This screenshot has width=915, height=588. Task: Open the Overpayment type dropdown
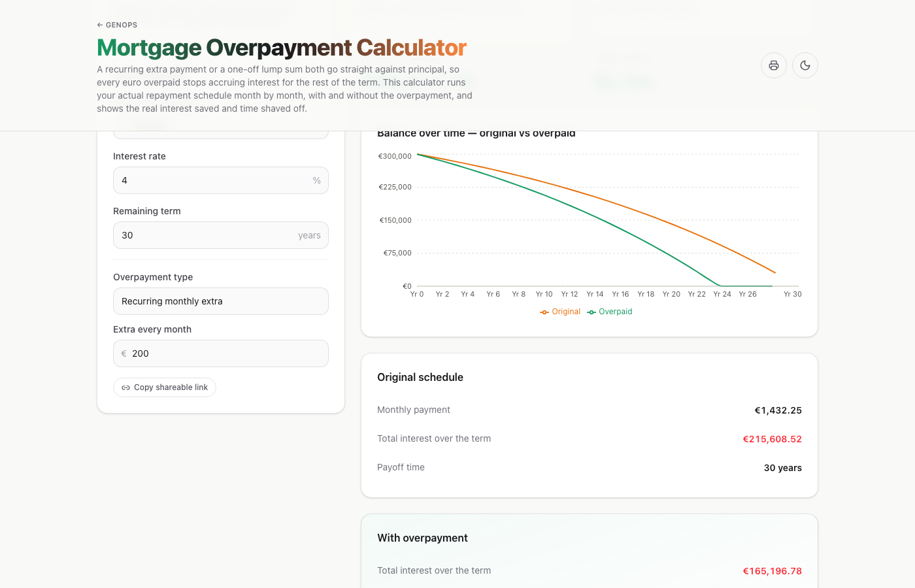221,301
